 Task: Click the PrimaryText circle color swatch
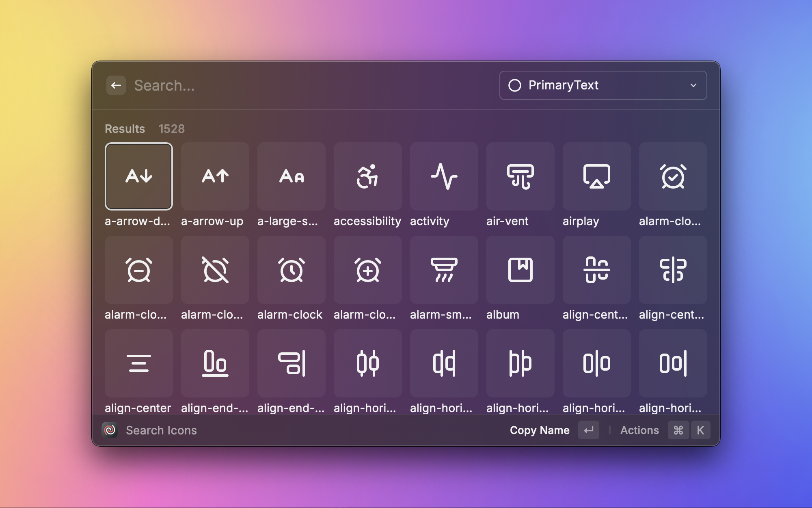[x=514, y=85]
